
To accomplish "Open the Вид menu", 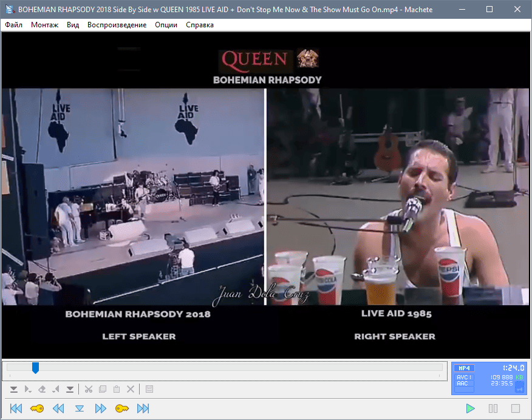I will [x=73, y=25].
